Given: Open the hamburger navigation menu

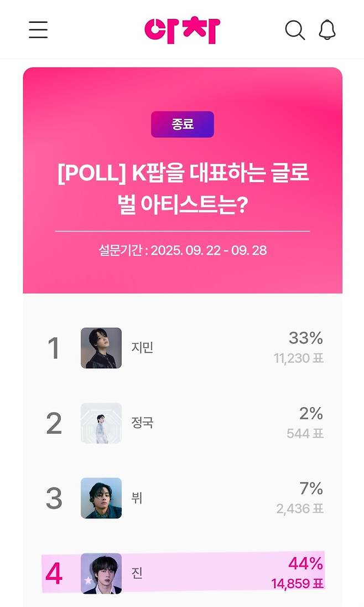Looking at the screenshot, I should point(38,30).
